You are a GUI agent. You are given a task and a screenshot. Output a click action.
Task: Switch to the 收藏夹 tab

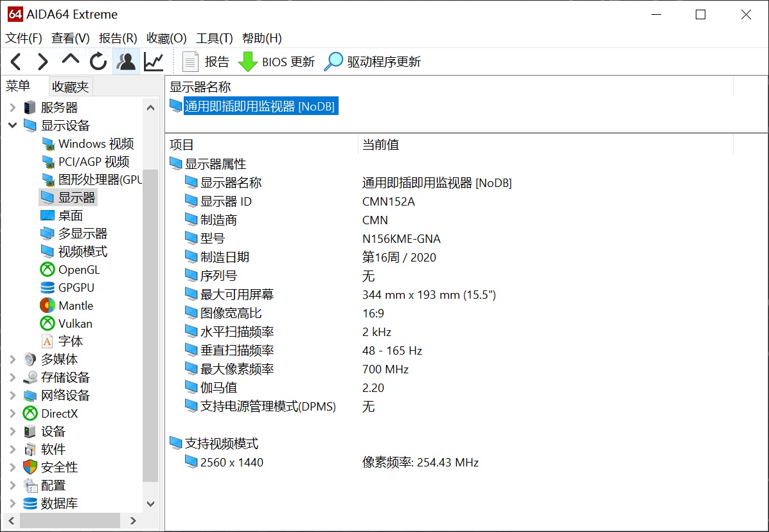click(70, 87)
